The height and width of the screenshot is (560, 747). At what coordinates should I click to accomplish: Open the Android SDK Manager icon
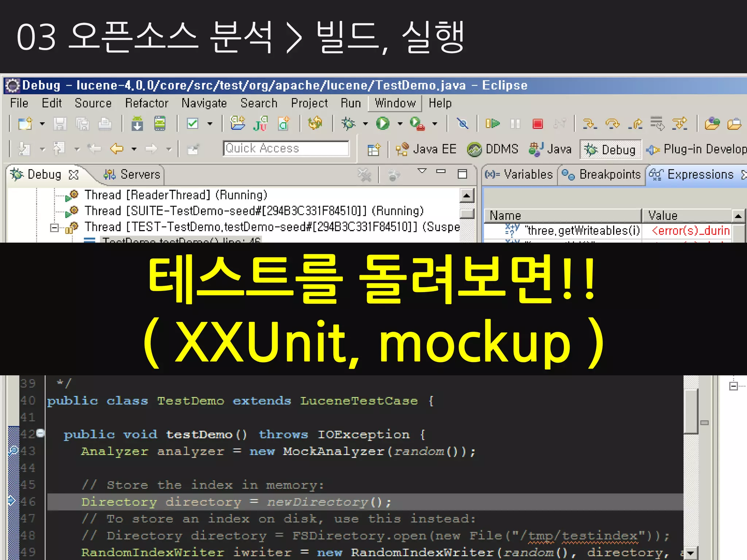pos(137,124)
